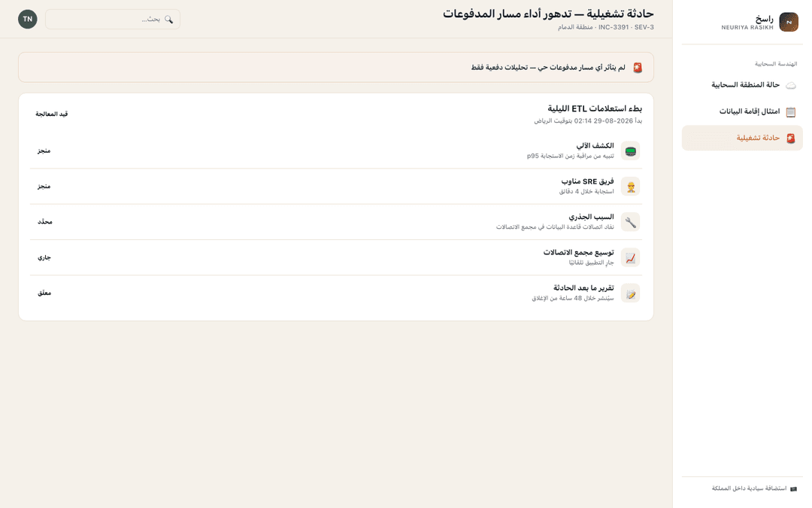This screenshot has height=508, width=812.
Task: Click the magnifier icon in the search box
Action: [169, 19]
